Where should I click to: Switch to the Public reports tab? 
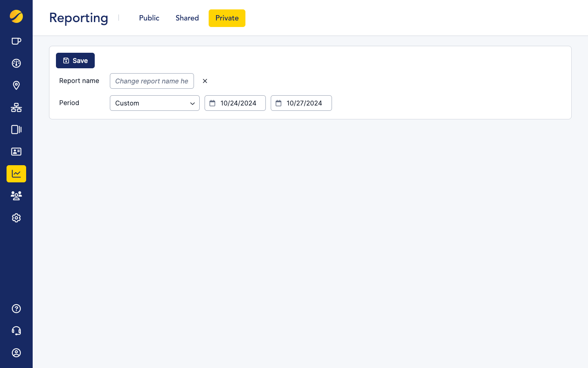point(149,18)
